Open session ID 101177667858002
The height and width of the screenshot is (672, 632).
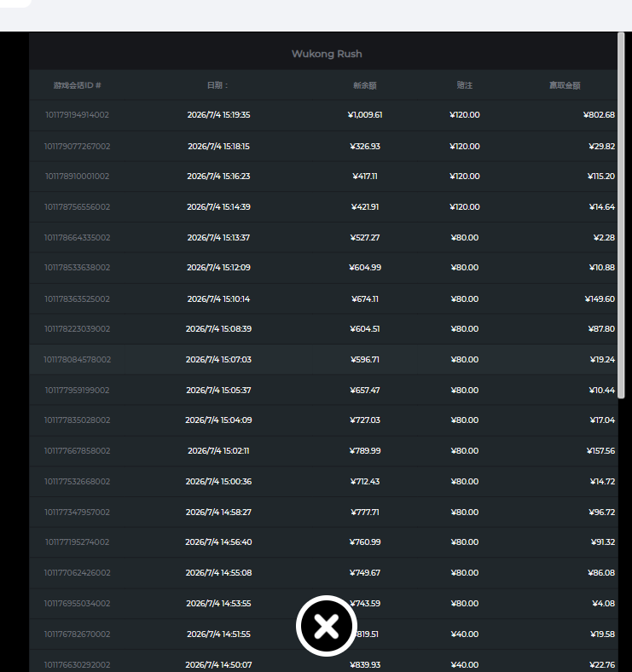[x=77, y=451]
